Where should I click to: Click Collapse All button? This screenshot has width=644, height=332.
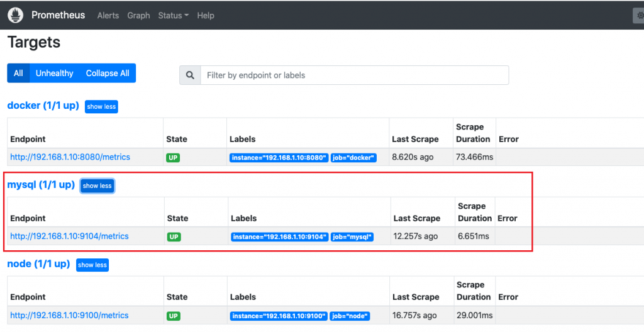click(x=108, y=73)
